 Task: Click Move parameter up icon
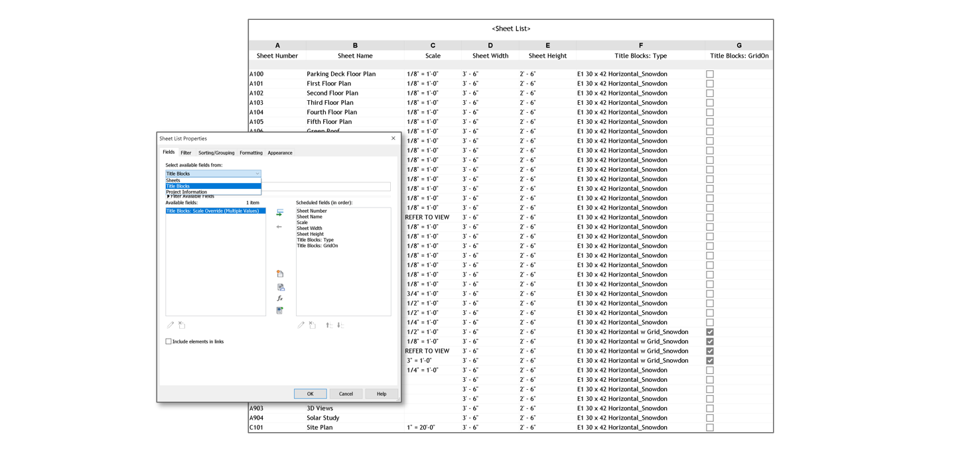coord(328,325)
